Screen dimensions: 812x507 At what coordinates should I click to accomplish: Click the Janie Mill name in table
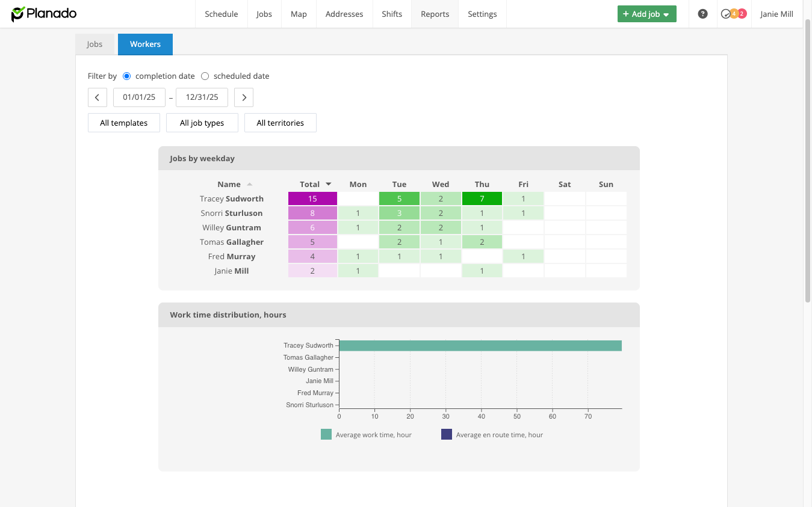click(232, 271)
